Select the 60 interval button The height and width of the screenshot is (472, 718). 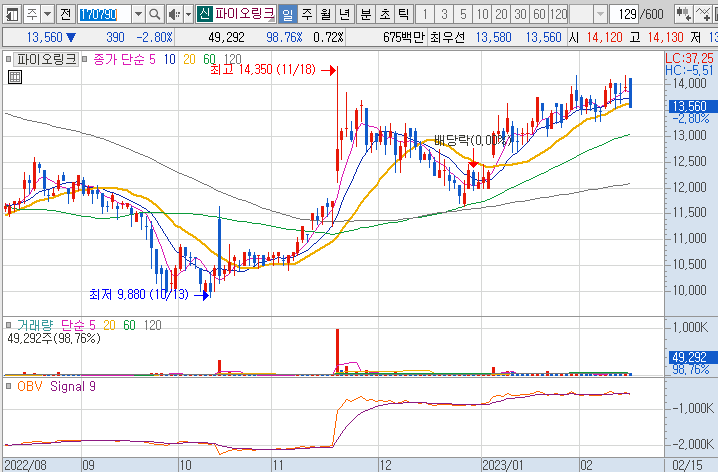click(x=539, y=14)
